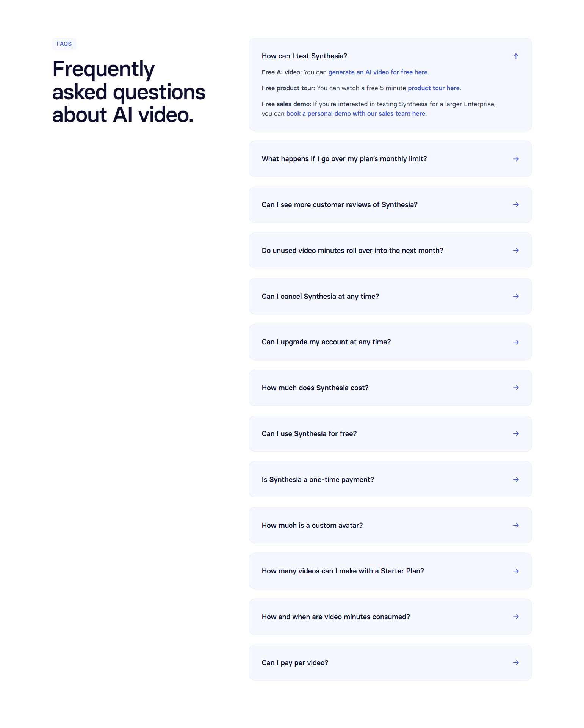The height and width of the screenshot is (728, 584).
Task: Expand 'Can I cancel Synthesia at any time?'
Action: pyautogui.click(x=390, y=296)
